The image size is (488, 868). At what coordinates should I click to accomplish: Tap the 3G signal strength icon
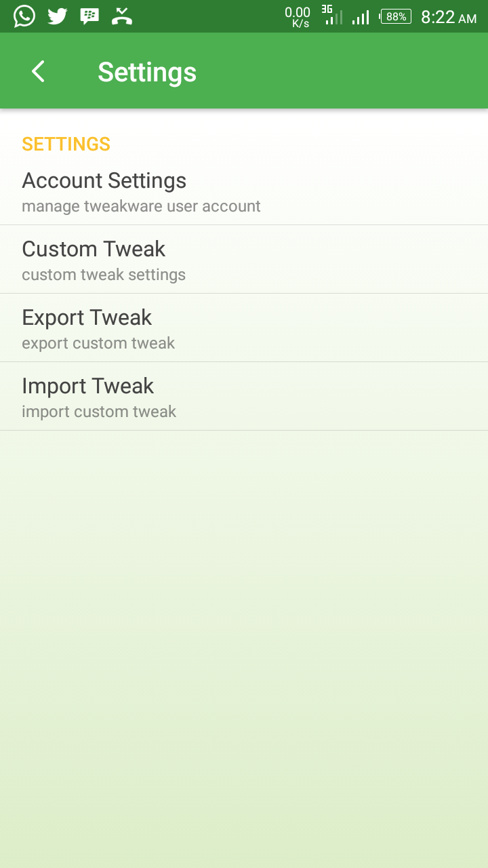(x=331, y=15)
